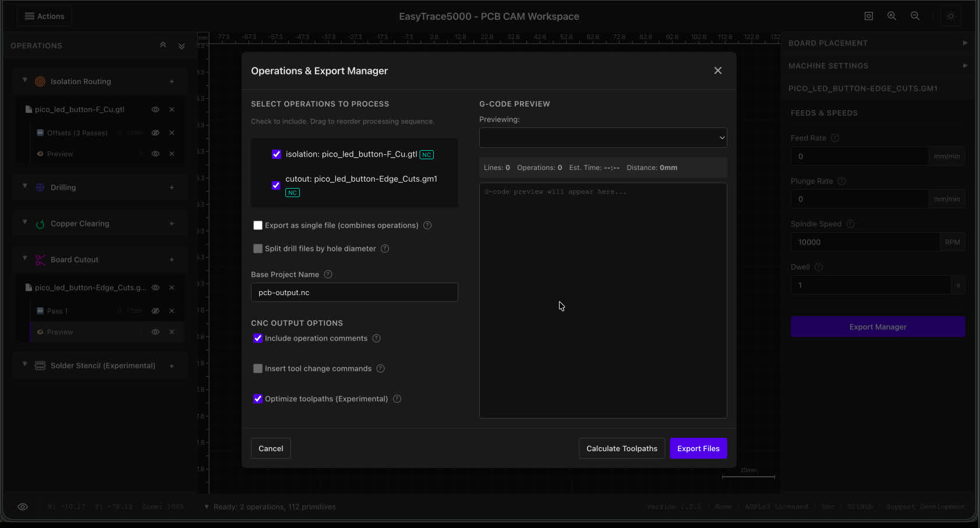Toggle the light/dark theme sun icon

click(951, 16)
